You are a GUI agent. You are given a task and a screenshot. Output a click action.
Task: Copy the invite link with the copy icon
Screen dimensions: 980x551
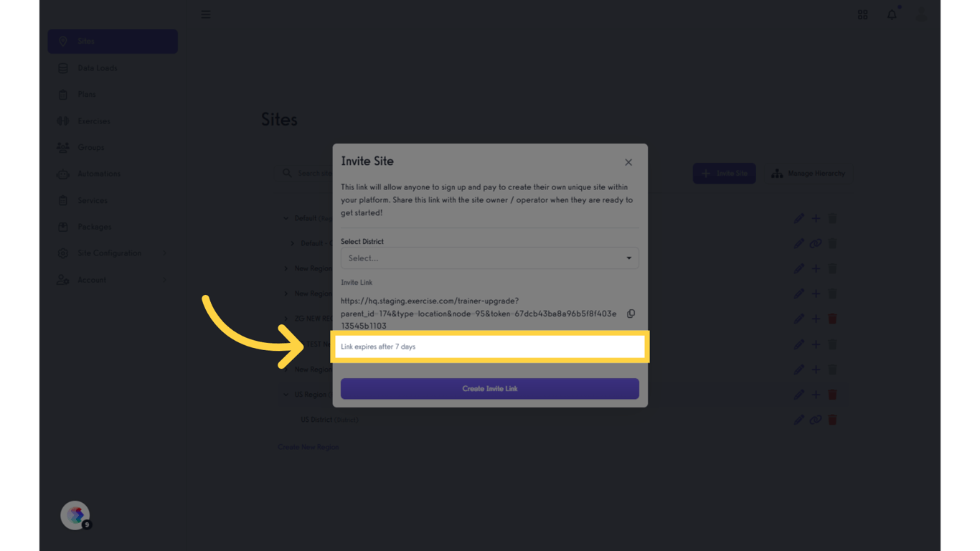[631, 314]
